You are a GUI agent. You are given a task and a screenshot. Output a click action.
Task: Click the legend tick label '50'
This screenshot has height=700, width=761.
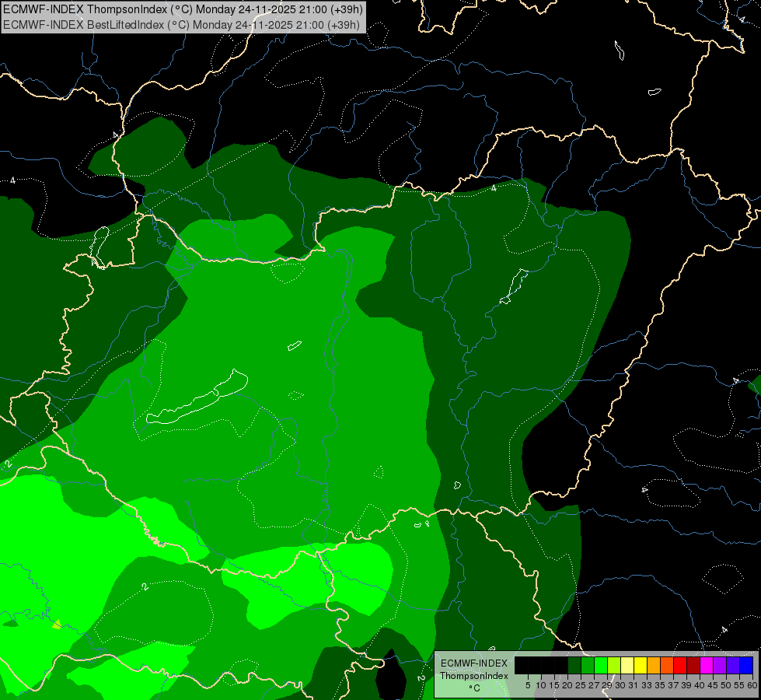tap(726, 685)
